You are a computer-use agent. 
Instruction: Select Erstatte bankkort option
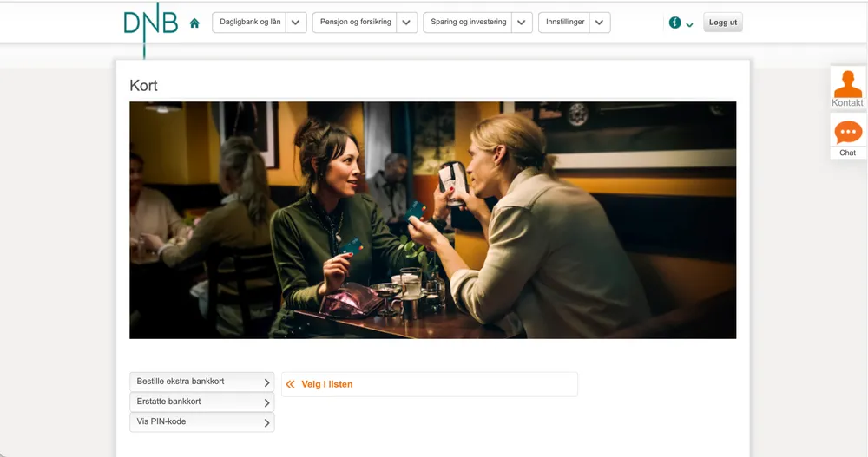click(x=202, y=402)
